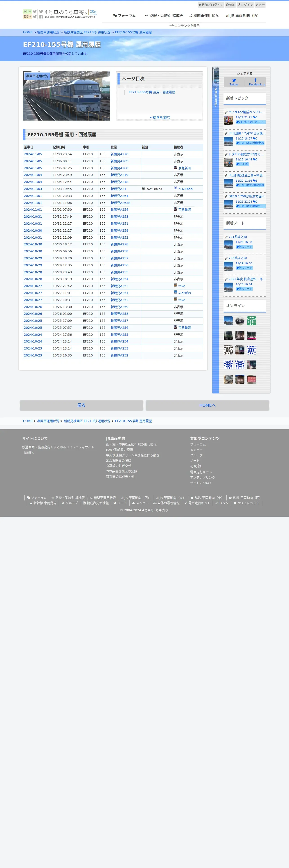Click the HOMEへ button
Image resolution: width=289 pixels, height=868 pixels.
click(x=207, y=405)
